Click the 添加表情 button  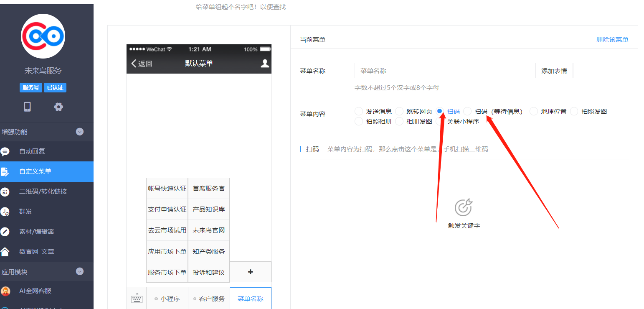pos(554,71)
